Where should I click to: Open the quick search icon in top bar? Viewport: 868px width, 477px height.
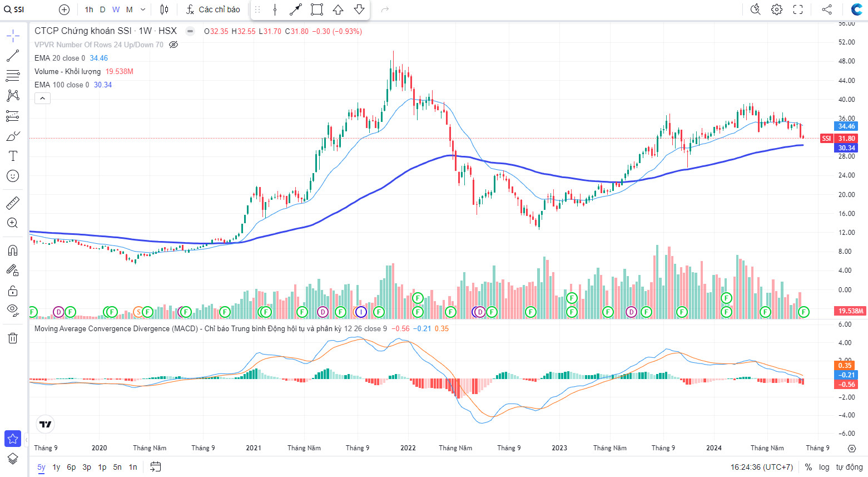click(x=755, y=9)
